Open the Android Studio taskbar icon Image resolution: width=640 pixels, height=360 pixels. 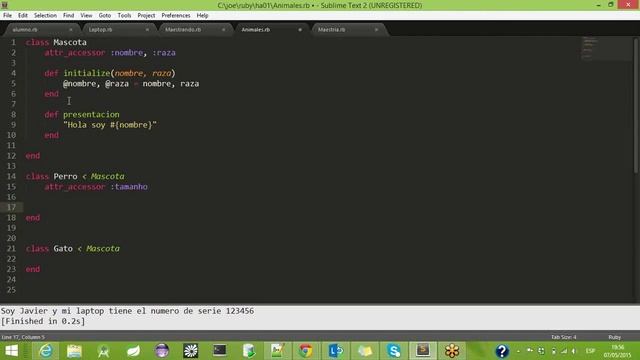(x=103, y=351)
